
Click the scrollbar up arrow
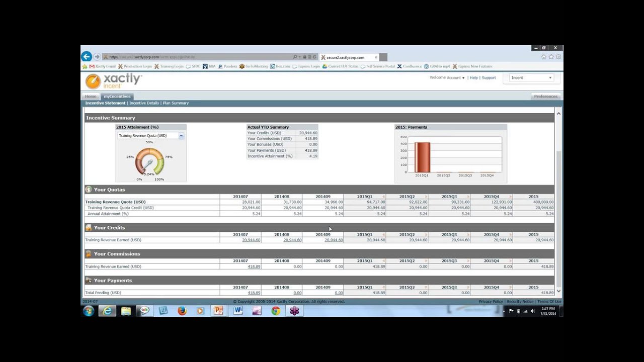pyautogui.click(x=558, y=114)
